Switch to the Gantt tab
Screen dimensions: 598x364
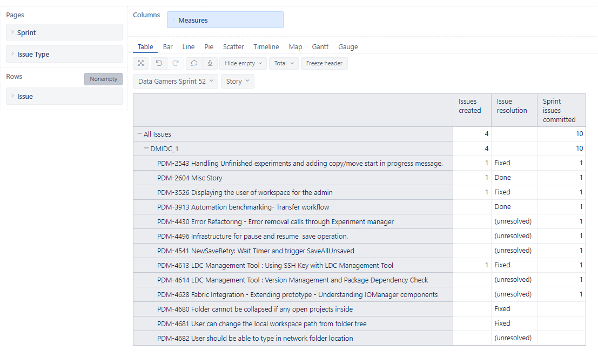point(320,46)
